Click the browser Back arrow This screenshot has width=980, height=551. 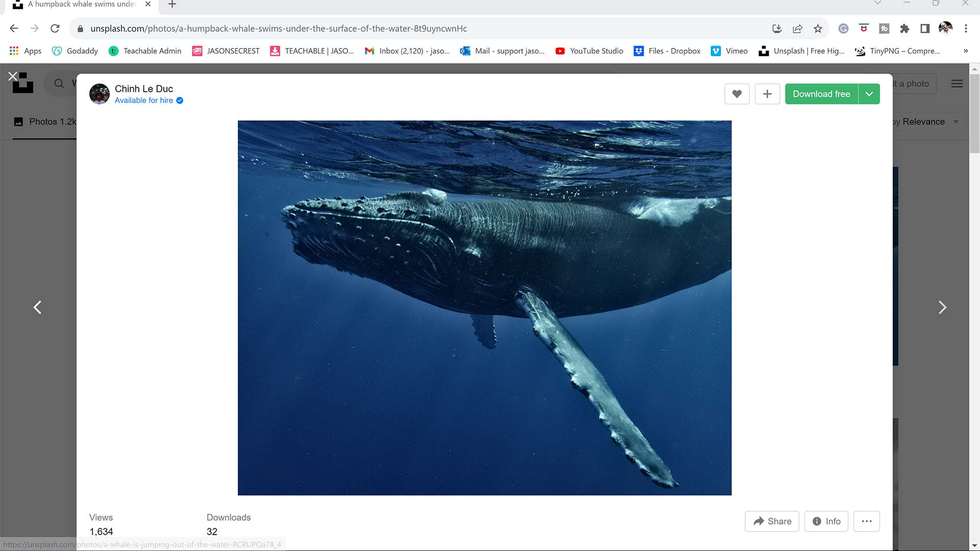(14, 29)
